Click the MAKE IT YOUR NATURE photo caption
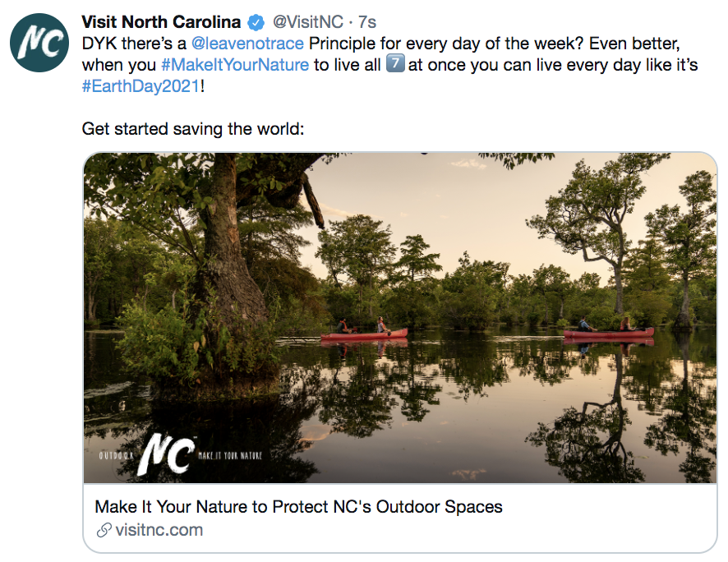728x562 pixels. (x=236, y=454)
